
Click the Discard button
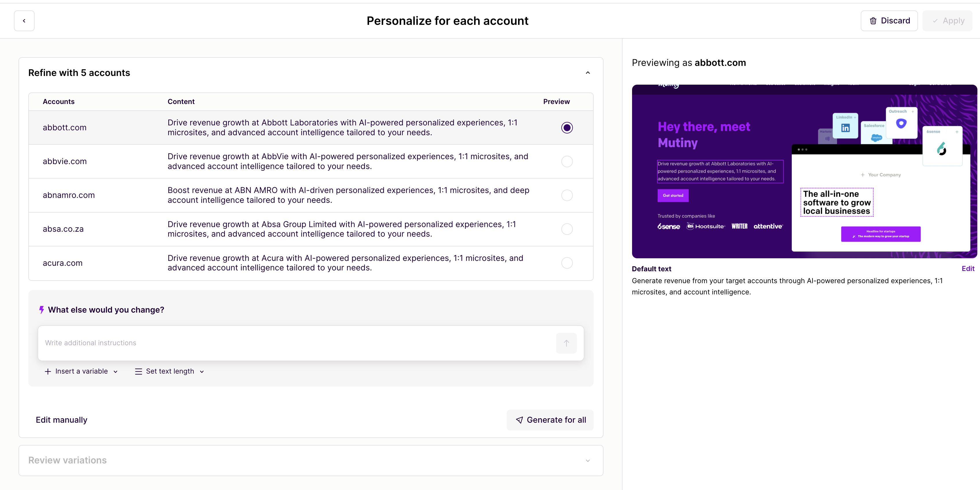pyautogui.click(x=889, y=21)
